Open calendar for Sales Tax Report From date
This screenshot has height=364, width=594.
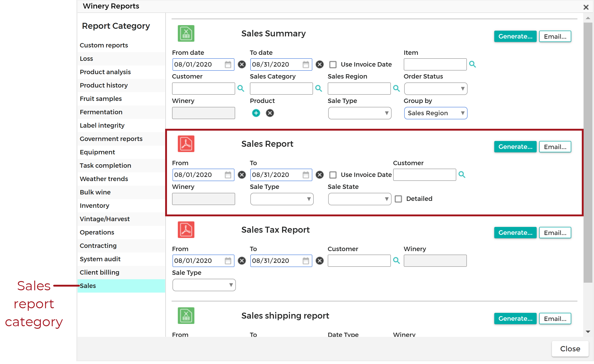pos(228,261)
